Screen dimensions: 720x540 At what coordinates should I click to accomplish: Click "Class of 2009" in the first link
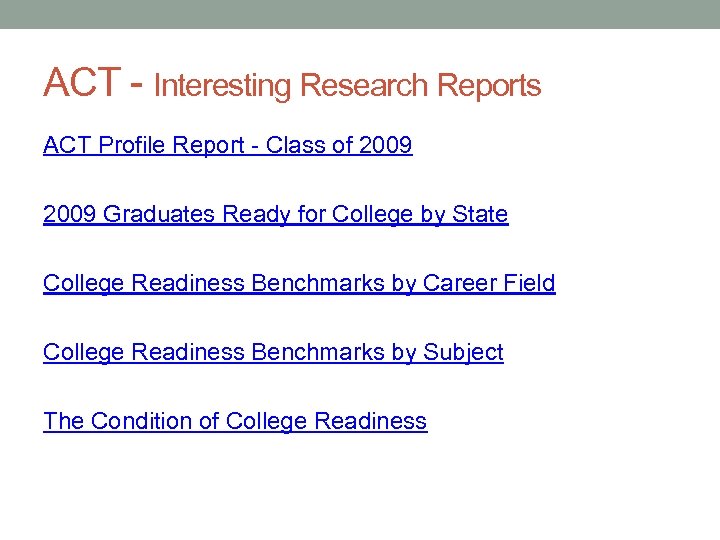(x=339, y=146)
